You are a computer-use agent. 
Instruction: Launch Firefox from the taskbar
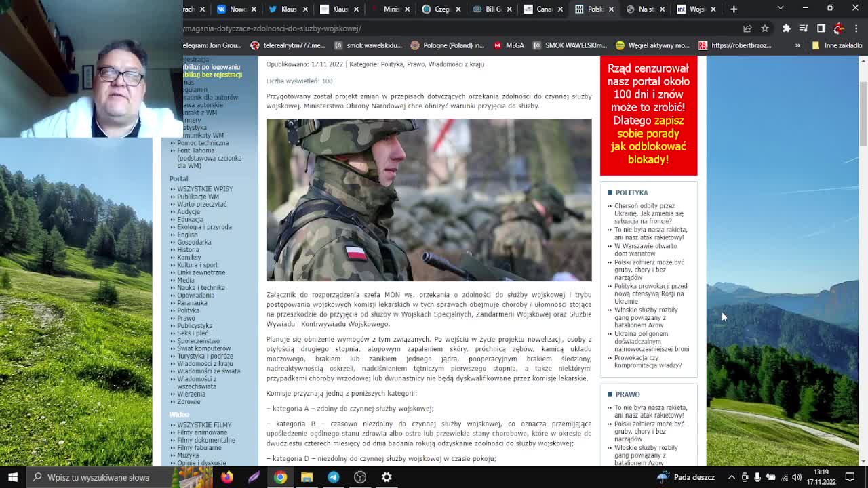[x=227, y=477]
